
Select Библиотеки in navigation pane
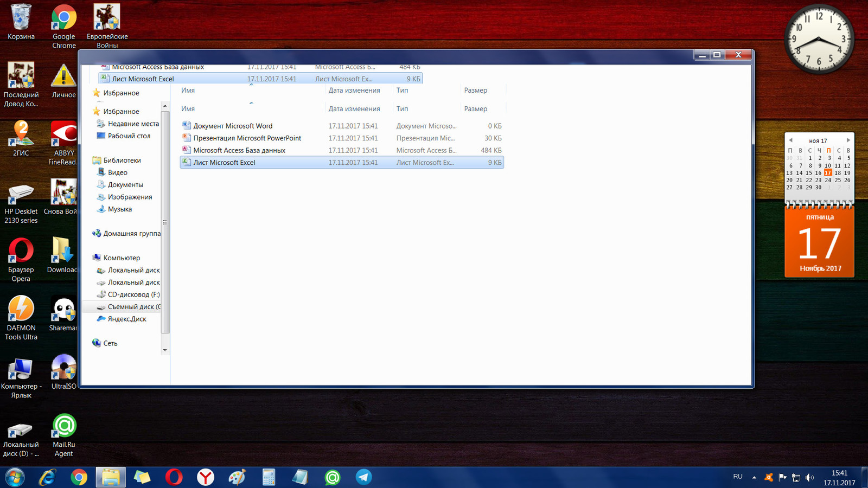tap(117, 160)
